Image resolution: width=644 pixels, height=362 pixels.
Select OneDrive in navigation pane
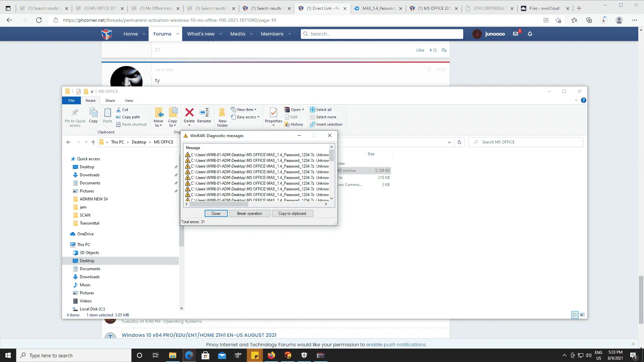[x=85, y=234]
